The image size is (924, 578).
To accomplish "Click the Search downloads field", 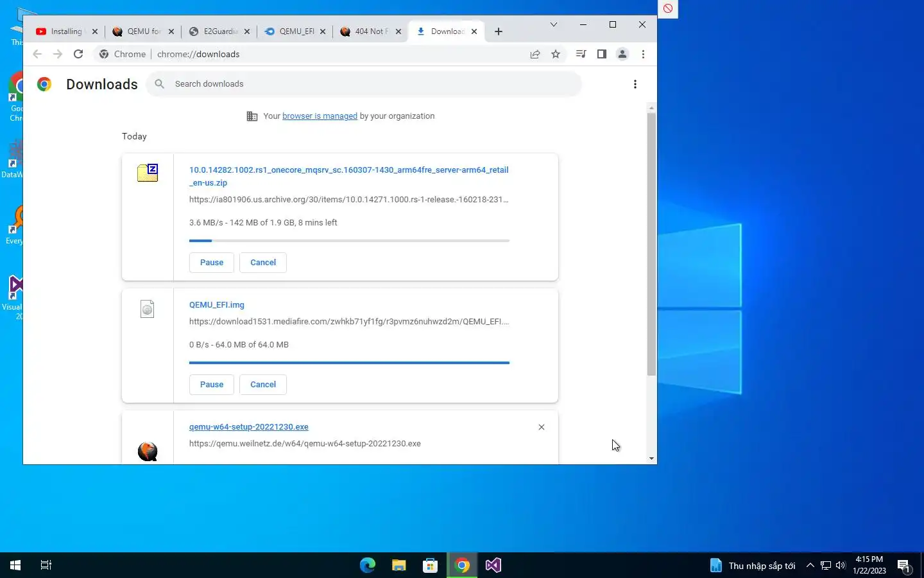I will coord(364,84).
